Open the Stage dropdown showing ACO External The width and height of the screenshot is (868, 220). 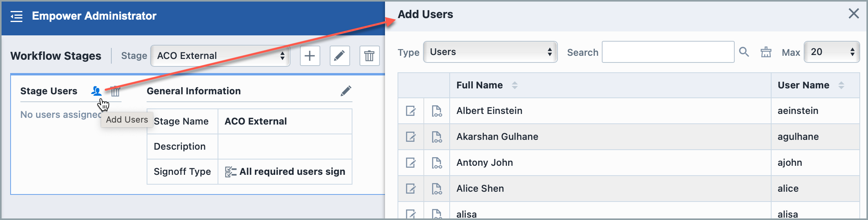(220, 56)
